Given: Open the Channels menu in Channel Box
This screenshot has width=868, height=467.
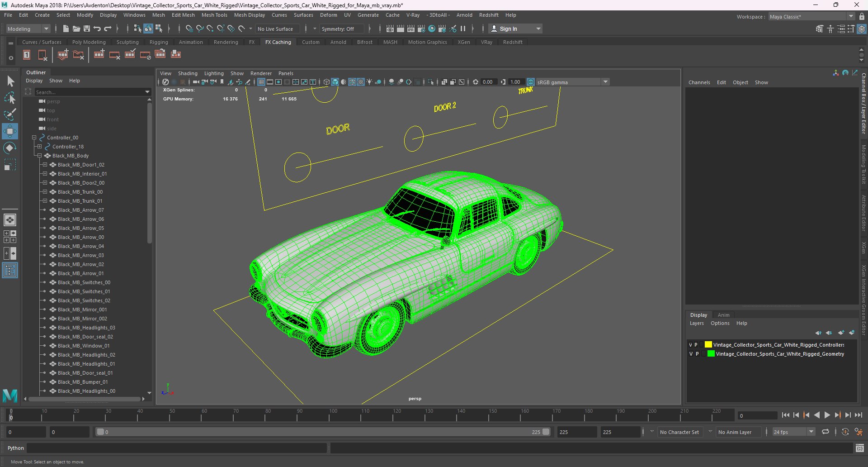Looking at the screenshot, I should 699,82.
